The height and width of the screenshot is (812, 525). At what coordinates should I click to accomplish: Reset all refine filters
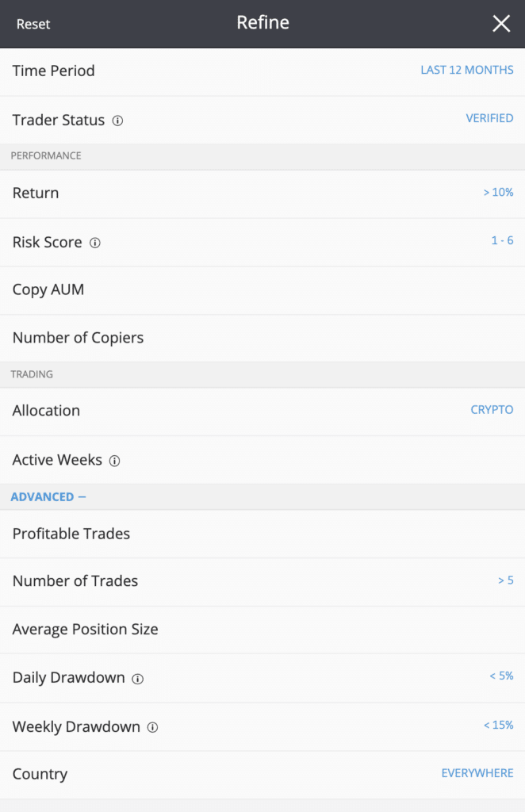(x=33, y=24)
